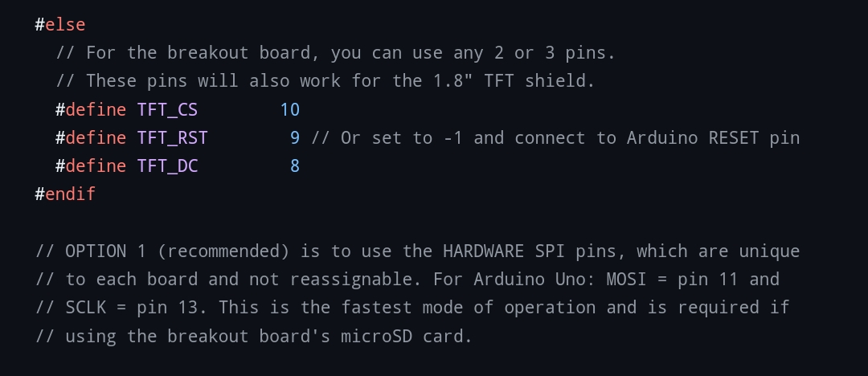Image resolution: width=868 pixels, height=376 pixels.
Task: Click the pin value 8
Action: (x=295, y=166)
